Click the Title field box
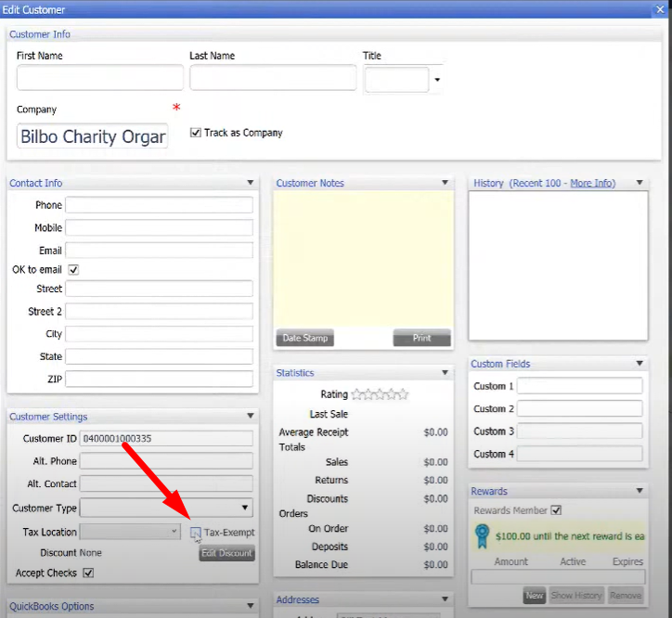This screenshot has height=618, width=672. point(397,80)
